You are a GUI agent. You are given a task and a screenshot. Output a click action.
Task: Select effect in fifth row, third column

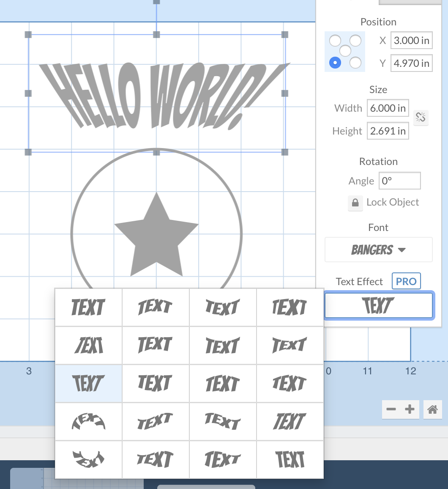tap(223, 460)
